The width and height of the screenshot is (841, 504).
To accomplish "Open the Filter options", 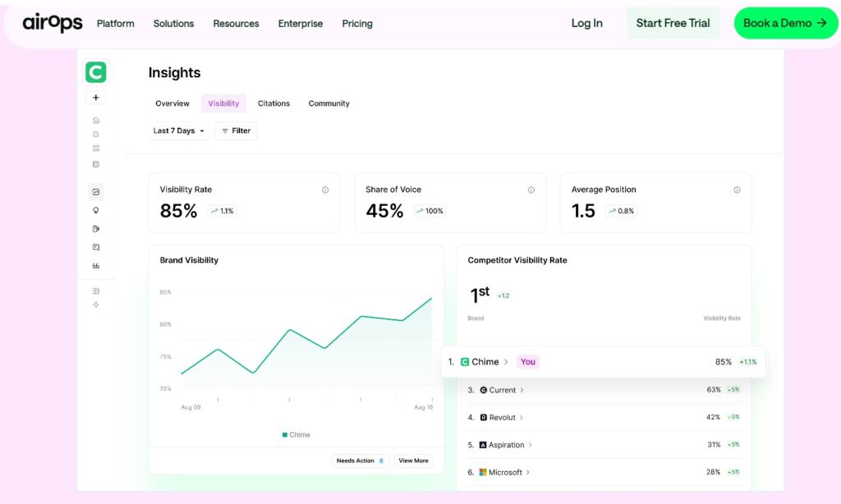I will coord(236,131).
